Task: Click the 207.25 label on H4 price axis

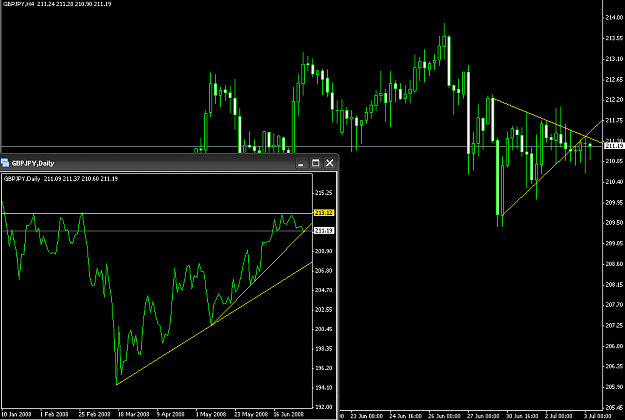Action: (x=614, y=326)
